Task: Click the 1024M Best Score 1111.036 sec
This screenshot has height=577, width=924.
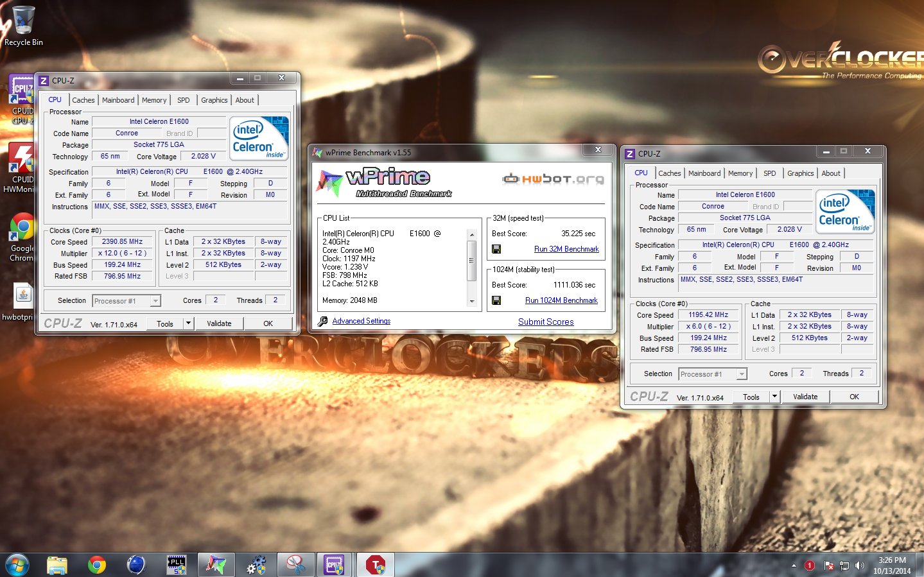Action: [x=574, y=285]
